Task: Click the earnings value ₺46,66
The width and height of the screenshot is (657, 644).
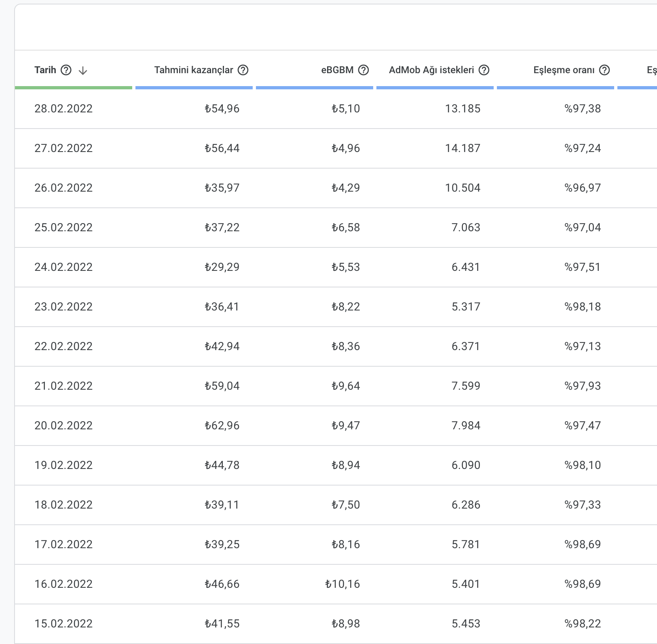Action: pyautogui.click(x=222, y=584)
